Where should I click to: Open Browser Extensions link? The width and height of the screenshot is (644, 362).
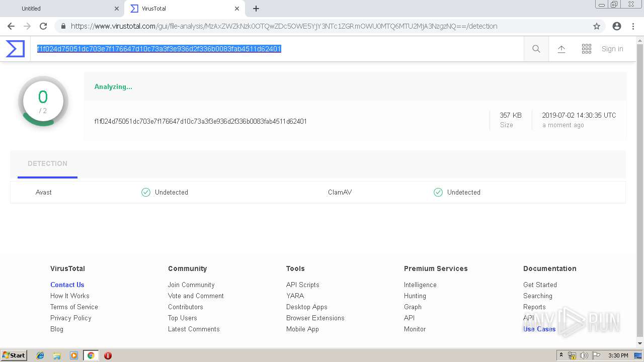[315, 318]
